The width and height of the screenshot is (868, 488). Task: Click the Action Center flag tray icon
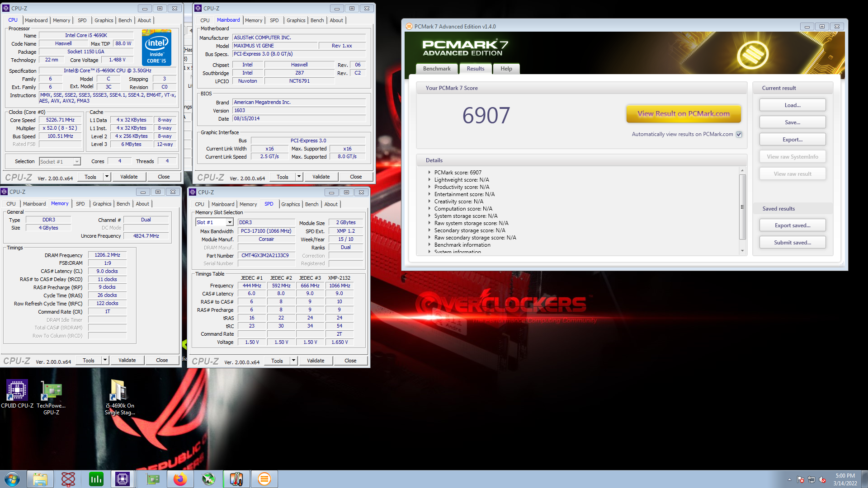coord(801,479)
